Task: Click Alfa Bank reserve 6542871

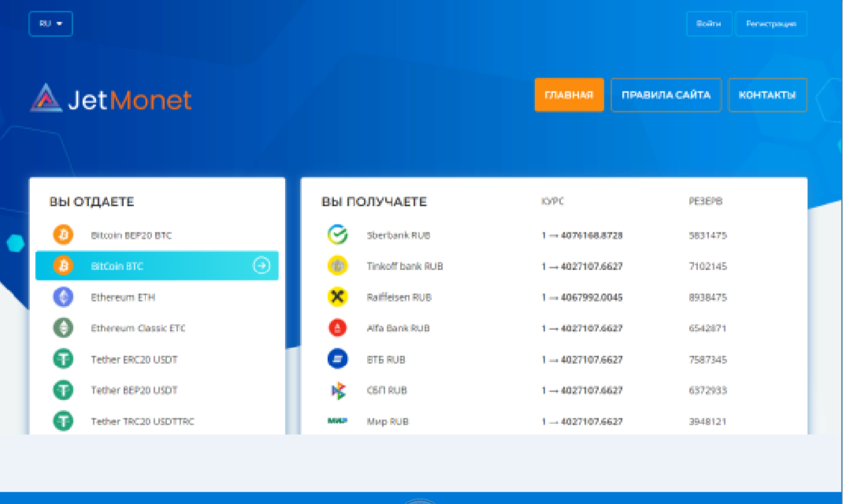Action: pos(707,328)
